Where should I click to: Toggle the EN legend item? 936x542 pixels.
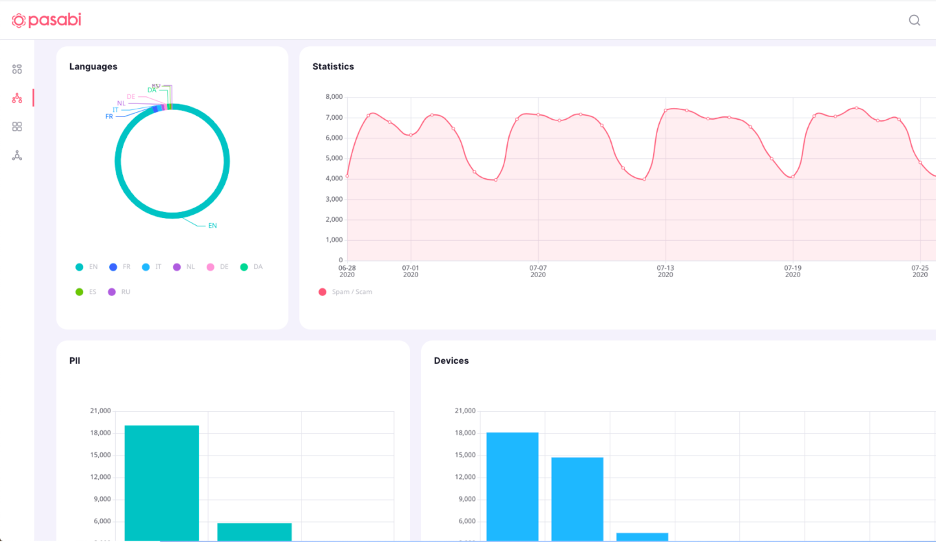pyautogui.click(x=87, y=267)
